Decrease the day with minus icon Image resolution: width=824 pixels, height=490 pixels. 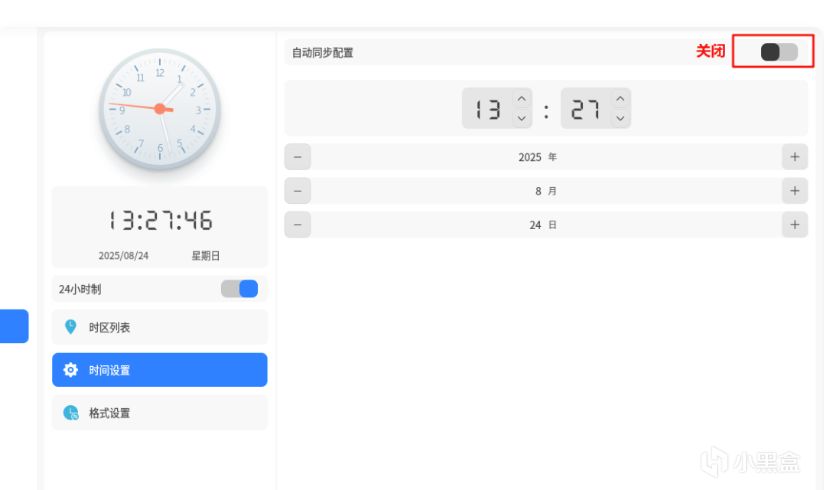(x=298, y=225)
